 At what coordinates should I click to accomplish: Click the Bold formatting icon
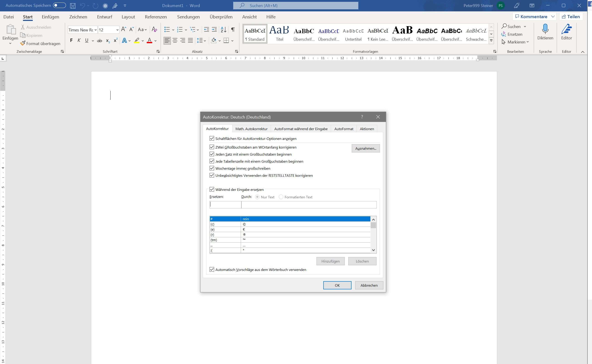[x=71, y=40]
